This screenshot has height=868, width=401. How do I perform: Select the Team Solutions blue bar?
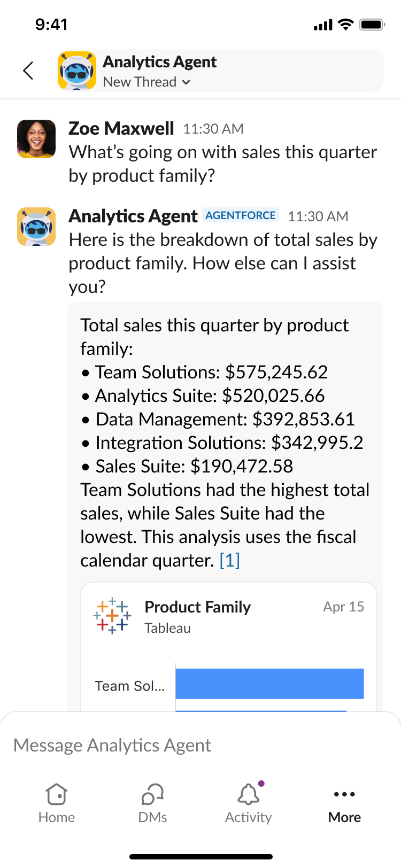click(269, 684)
